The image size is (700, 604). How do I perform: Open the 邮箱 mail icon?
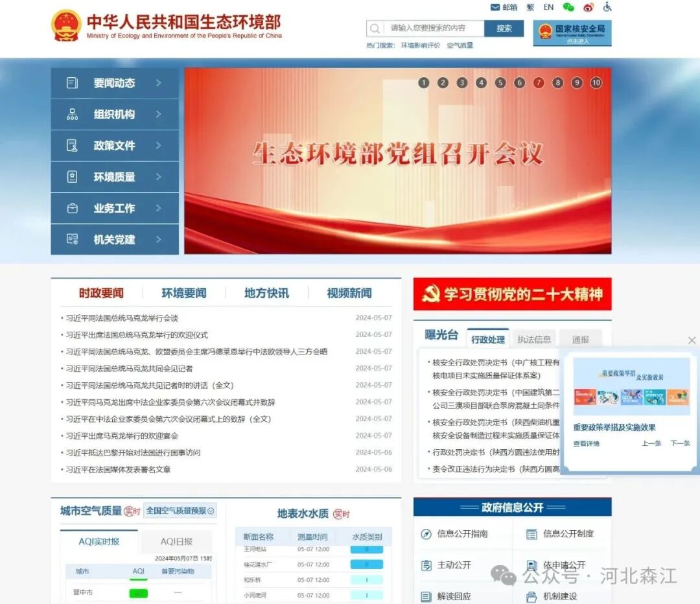[496, 7]
